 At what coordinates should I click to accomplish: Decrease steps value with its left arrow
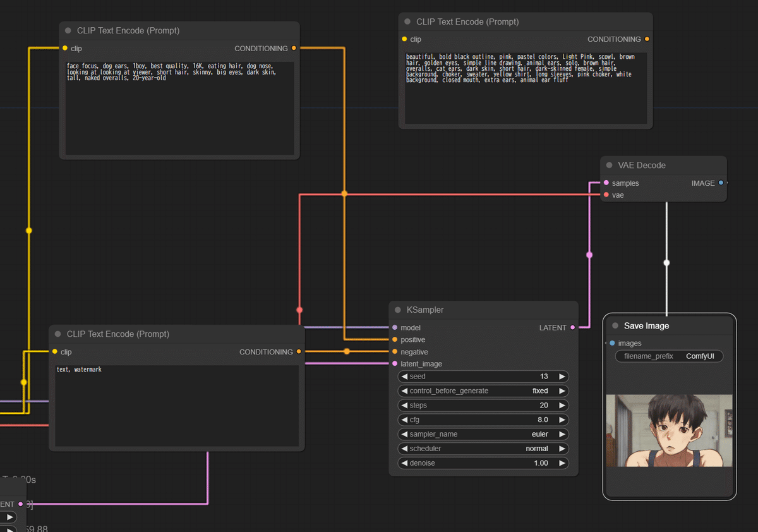point(404,405)
